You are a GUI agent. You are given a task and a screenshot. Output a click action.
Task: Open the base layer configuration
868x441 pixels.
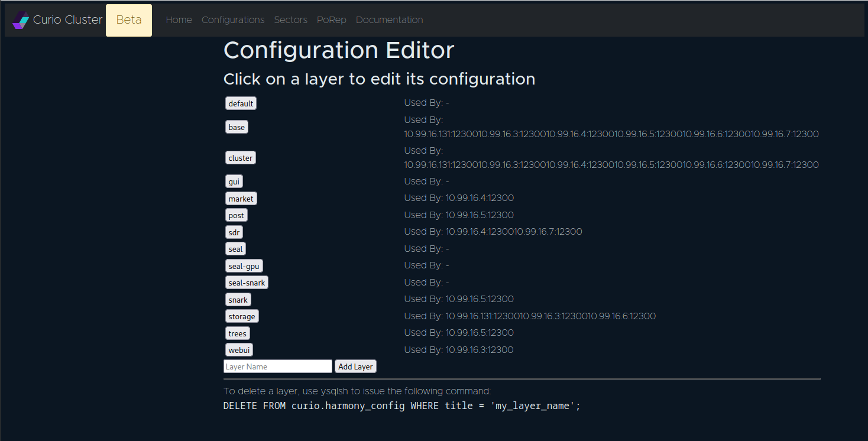tap(237, 127)
